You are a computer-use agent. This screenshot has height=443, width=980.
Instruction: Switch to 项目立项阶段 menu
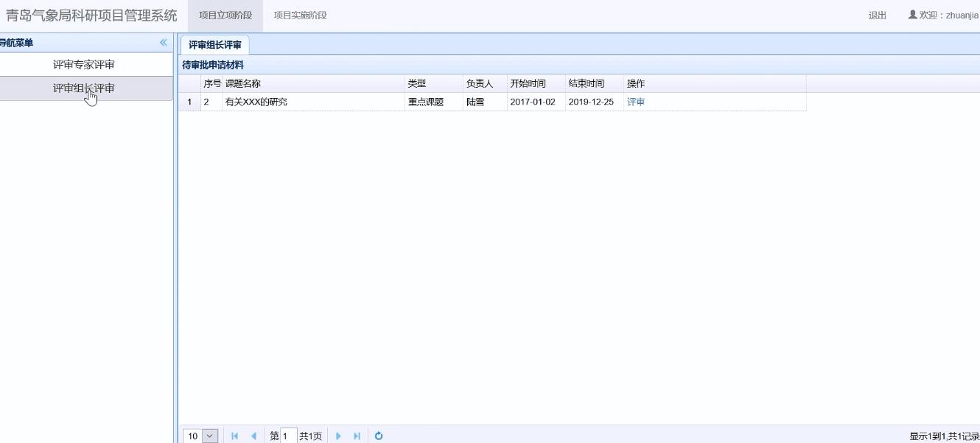pyautogui.click(x=225, y=15)
